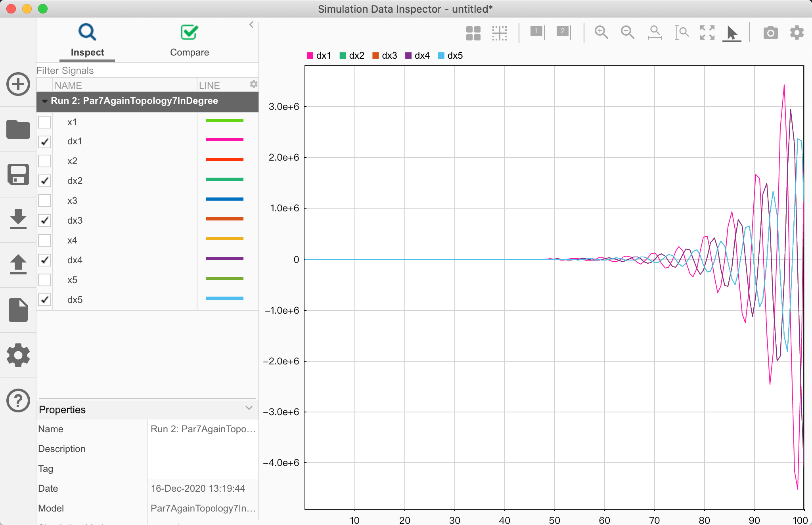This screenshot has height=525, width=812.
Task: Click the dx1 pink line color swatch
Action: click(x=224, y=140)
